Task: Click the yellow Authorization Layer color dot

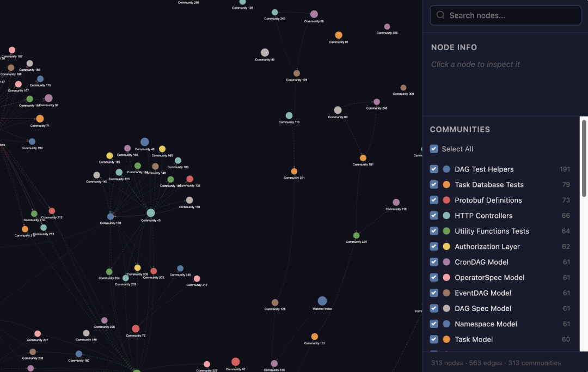Action: pos(446,246)
